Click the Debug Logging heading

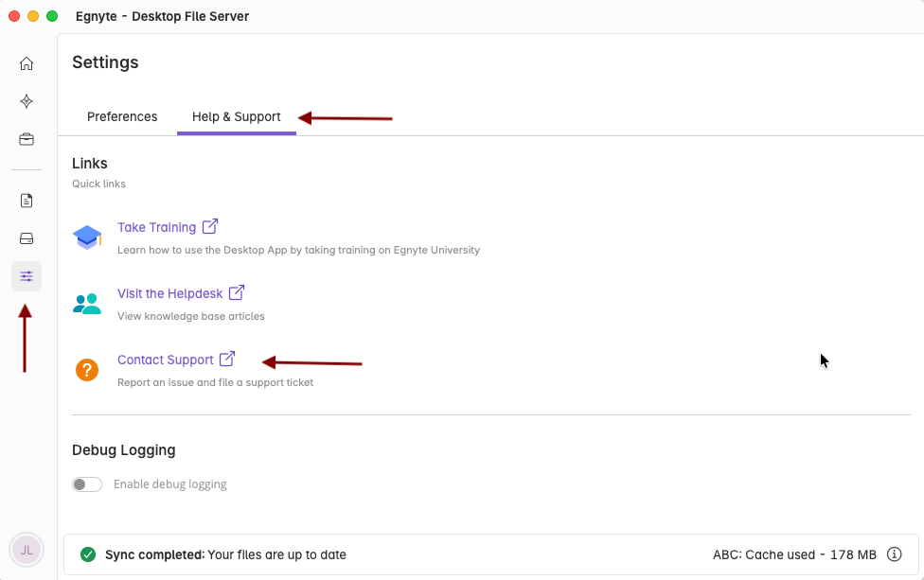point(124,449)
